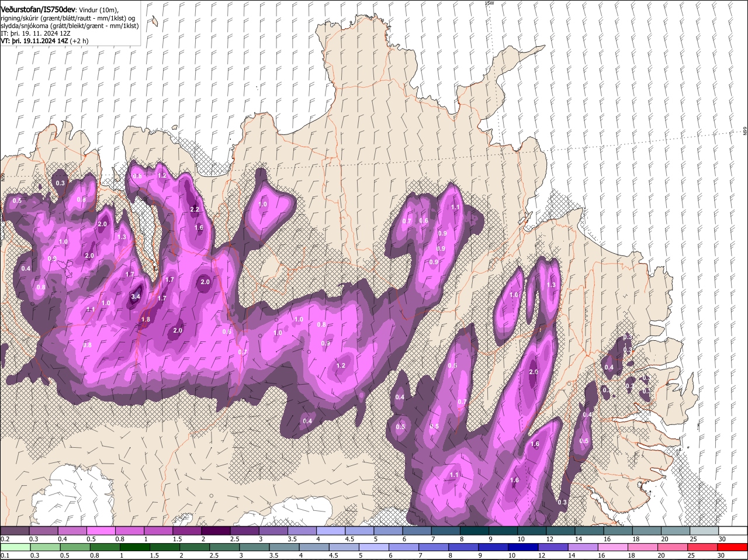
Task: Pick upper legend swatch above label 0.3
Action: (43, 531)
